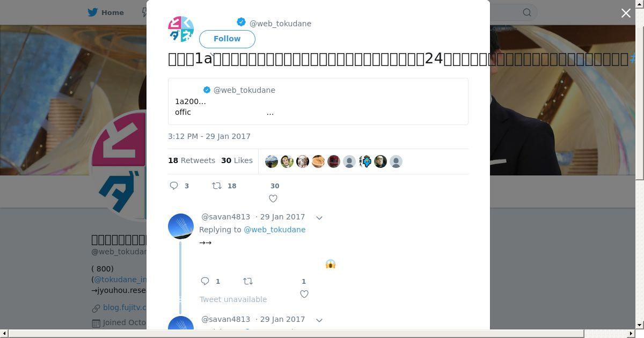The height and width of the screenshot is (338, 644).
Task: Expand the options chevron on the second reply
Action: [x=319, y=320]
